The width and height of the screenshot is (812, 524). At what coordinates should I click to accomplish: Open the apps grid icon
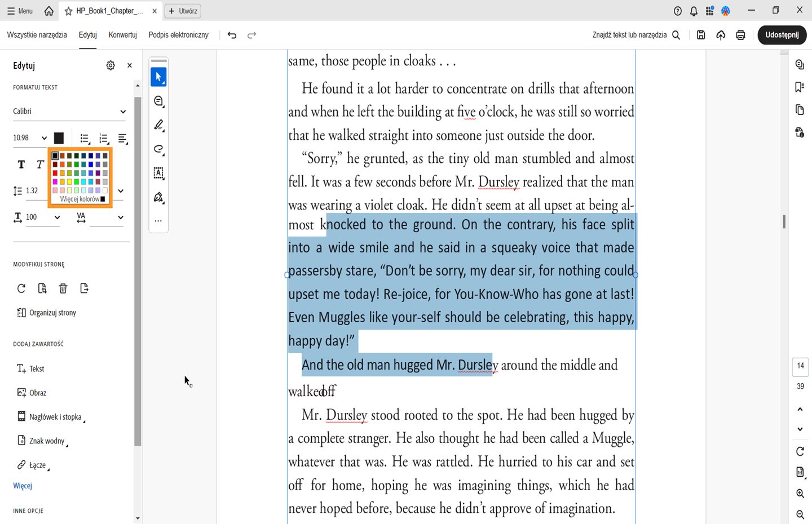pos(710,11)
